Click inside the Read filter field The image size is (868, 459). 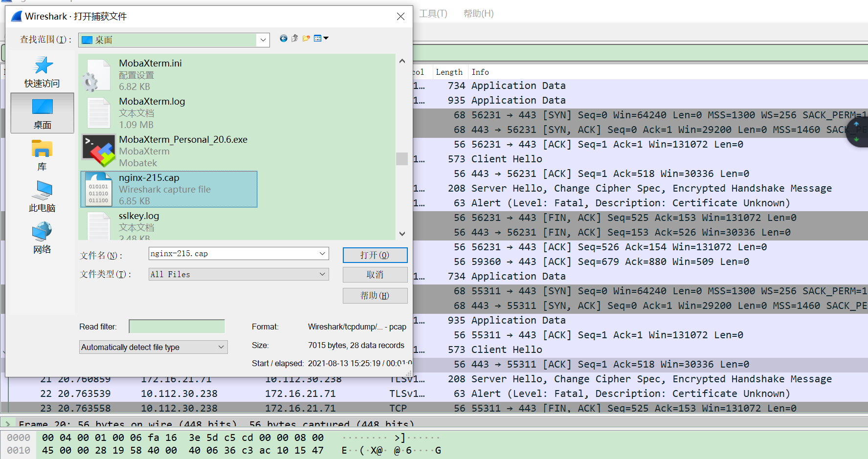(177, 326)
